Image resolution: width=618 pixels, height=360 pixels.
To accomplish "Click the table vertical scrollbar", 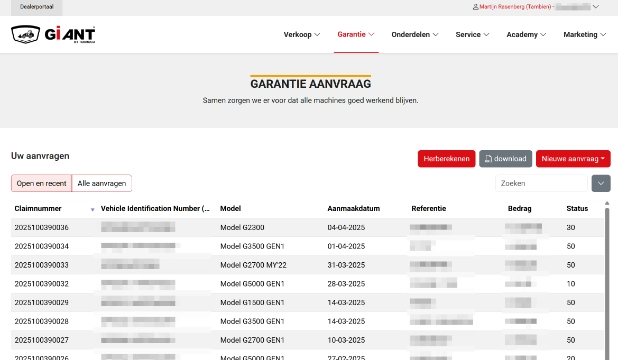I will (607, 283).
